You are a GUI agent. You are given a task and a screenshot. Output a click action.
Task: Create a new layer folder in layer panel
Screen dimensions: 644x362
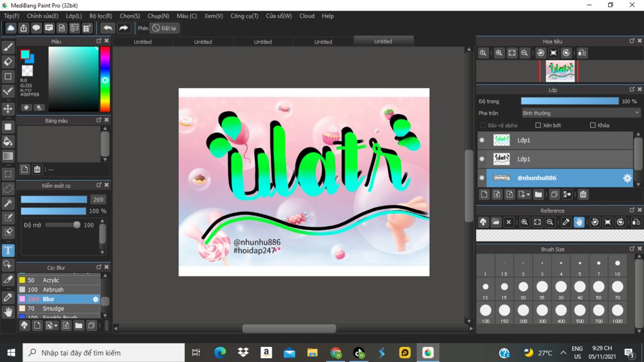pos(538,195)
